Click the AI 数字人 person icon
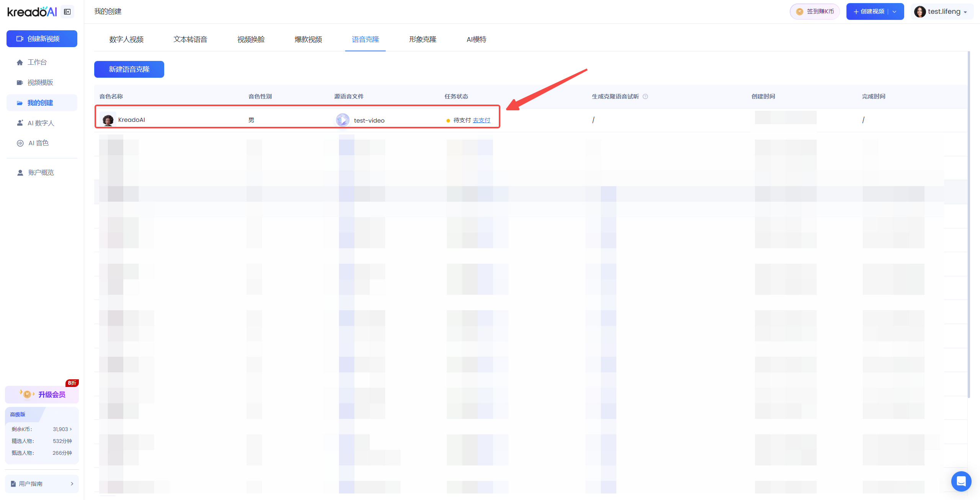 pos(20,123)
